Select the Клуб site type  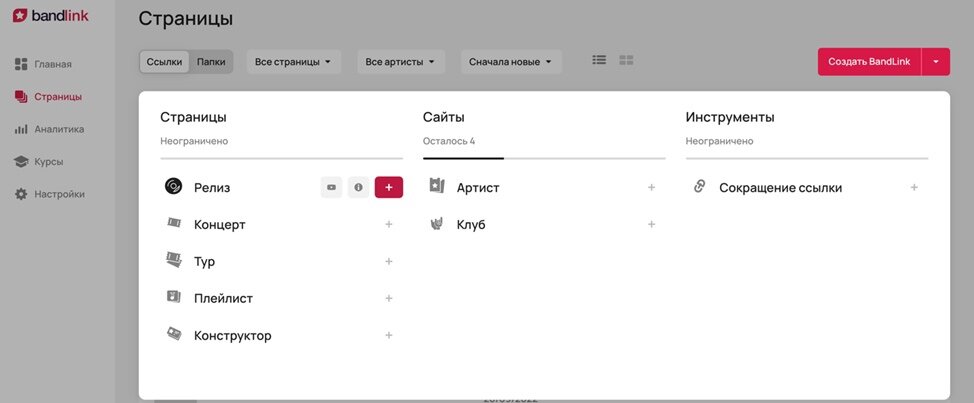(x=471, y=225)
